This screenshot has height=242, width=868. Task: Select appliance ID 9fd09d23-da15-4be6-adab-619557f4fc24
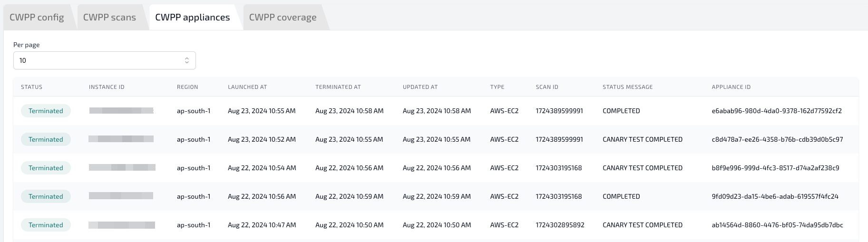click(775, 196)
